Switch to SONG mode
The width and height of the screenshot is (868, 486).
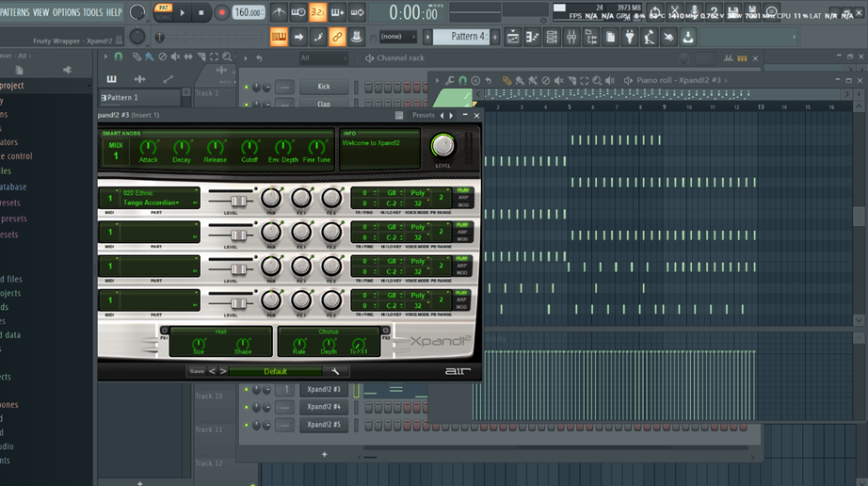(163, 17)
